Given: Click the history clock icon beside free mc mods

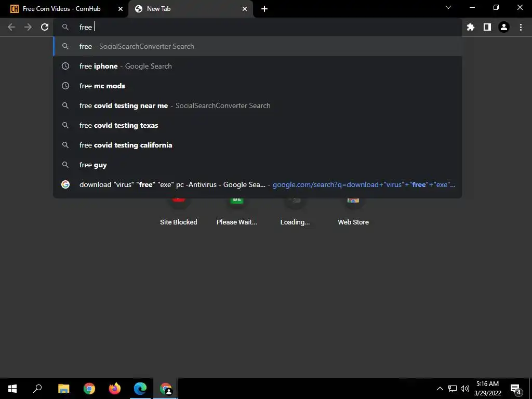Looking at the screenshot, I should tap(65, 86).
